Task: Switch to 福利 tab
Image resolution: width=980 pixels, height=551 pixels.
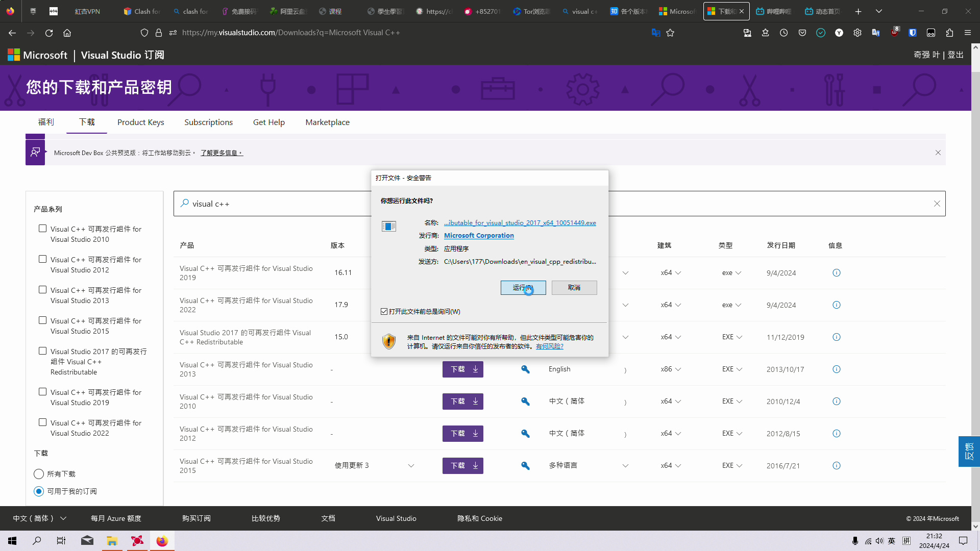Action: 46,122
